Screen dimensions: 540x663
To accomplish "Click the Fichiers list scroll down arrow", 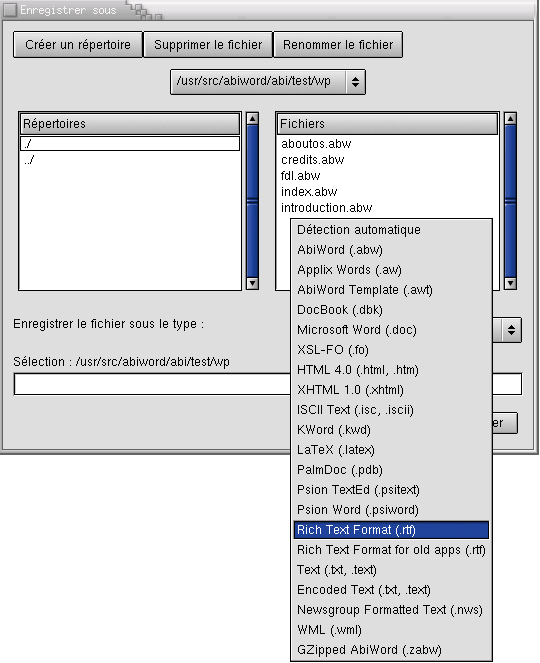I will pyautogui.click(x=510, y=283).
